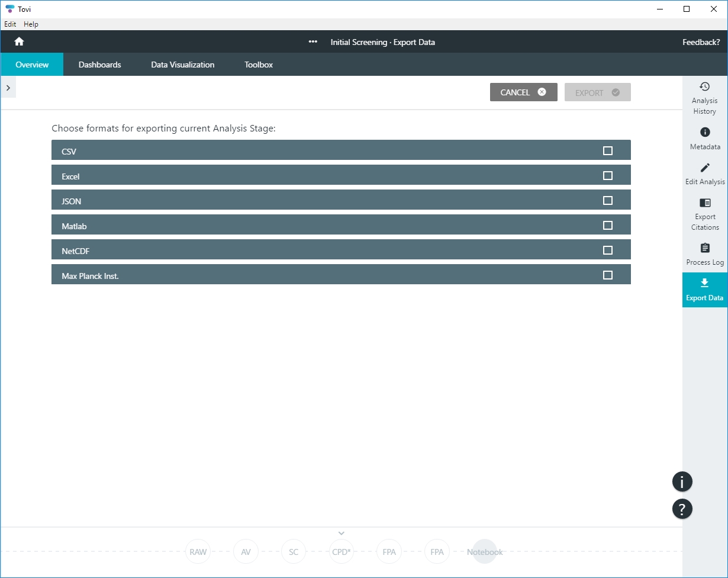Check the NetCDF format checkbox

(x=607, y=251)
